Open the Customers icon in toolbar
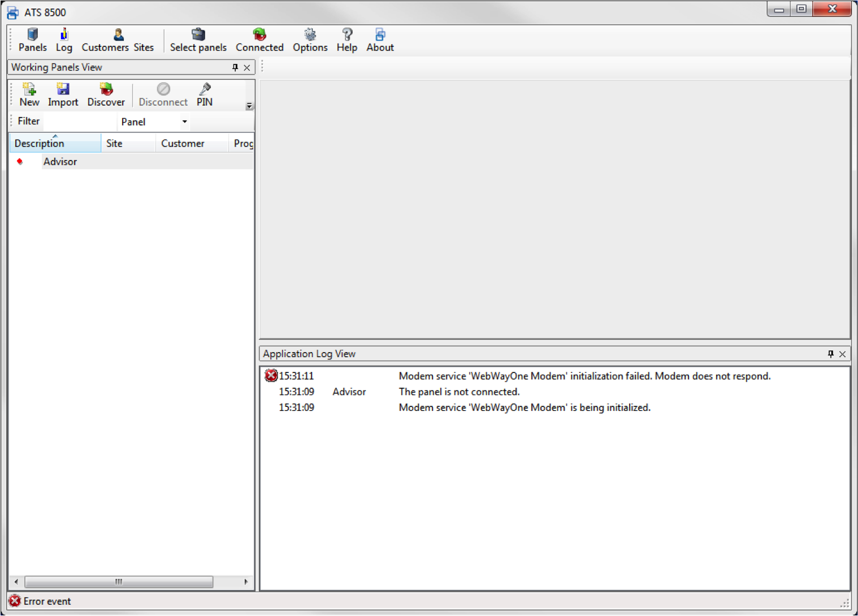 (x=118, y=35)
